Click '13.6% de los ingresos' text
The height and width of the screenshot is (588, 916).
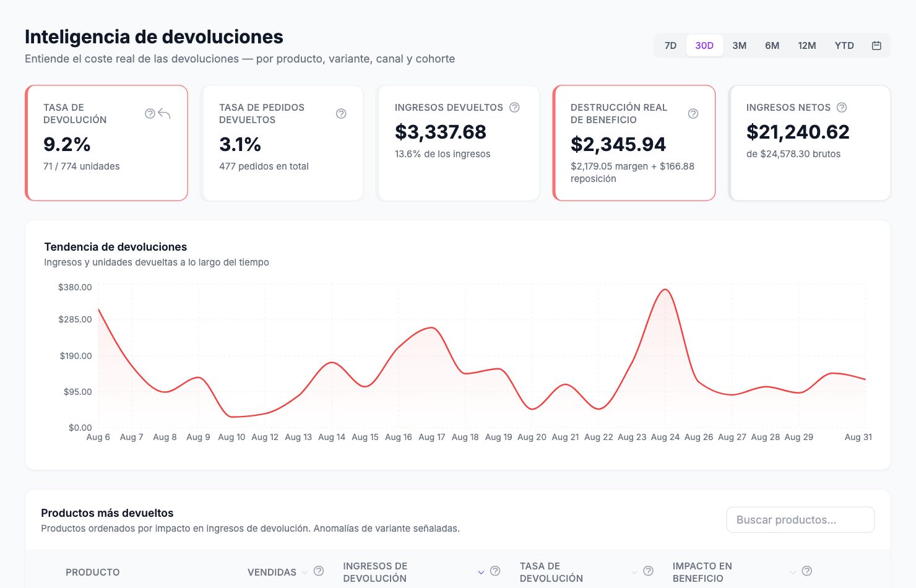point(443,154)
